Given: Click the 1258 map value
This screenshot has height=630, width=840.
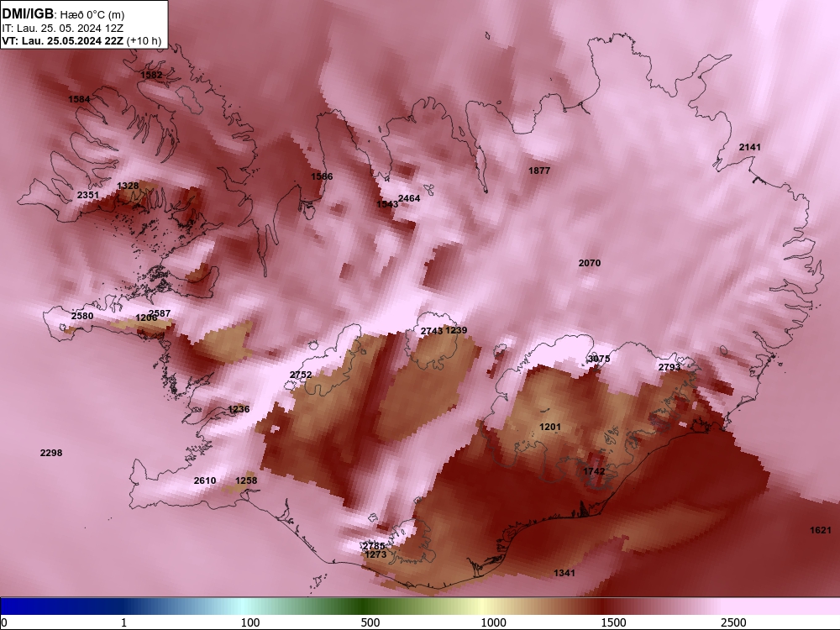Looking at the screenshot, I should click(x=246, y=480).
